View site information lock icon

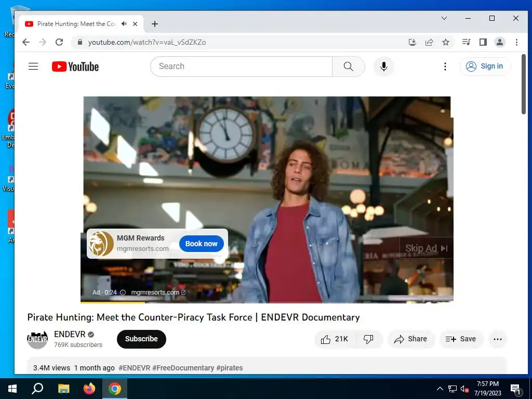[x=80, y=42]
